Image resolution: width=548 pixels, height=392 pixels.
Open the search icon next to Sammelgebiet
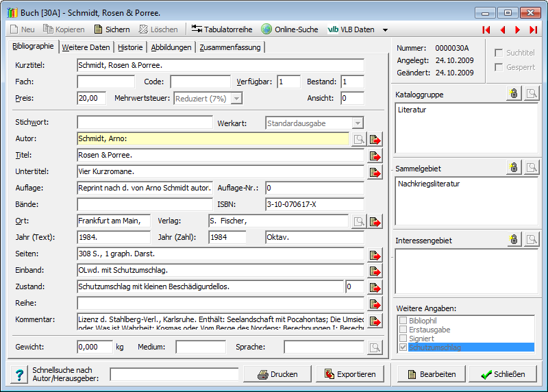[532, 167]
